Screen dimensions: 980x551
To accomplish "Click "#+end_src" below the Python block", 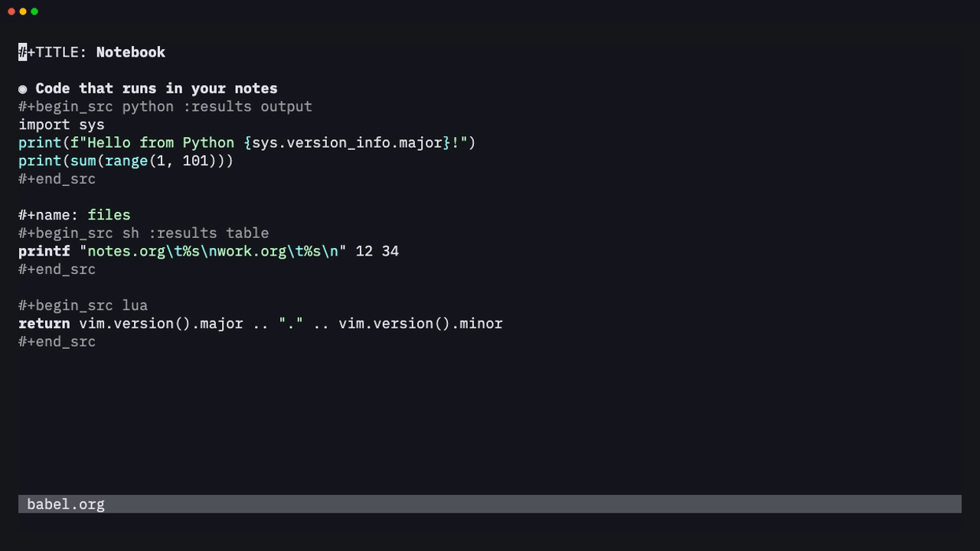I will coord(57,179).
